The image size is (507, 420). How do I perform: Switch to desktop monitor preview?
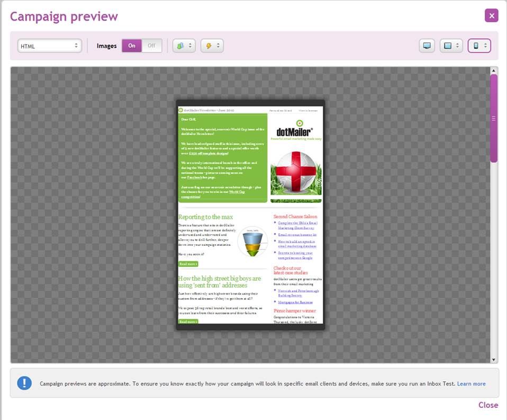tap(427, 46)
